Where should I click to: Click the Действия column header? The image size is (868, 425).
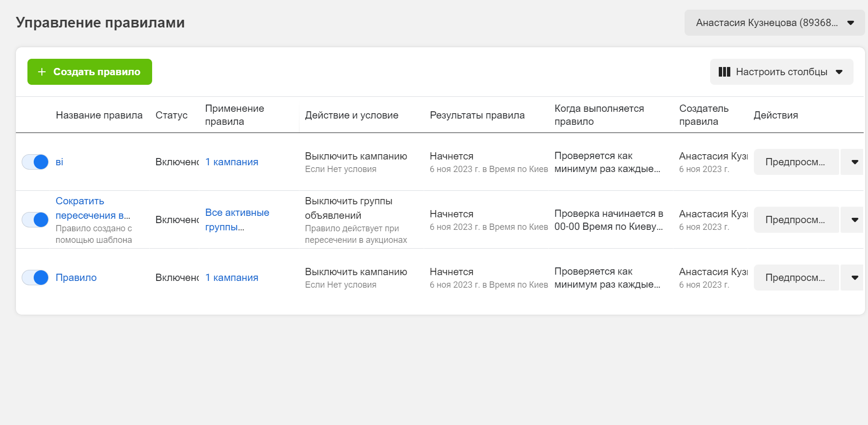click(776, 115)
